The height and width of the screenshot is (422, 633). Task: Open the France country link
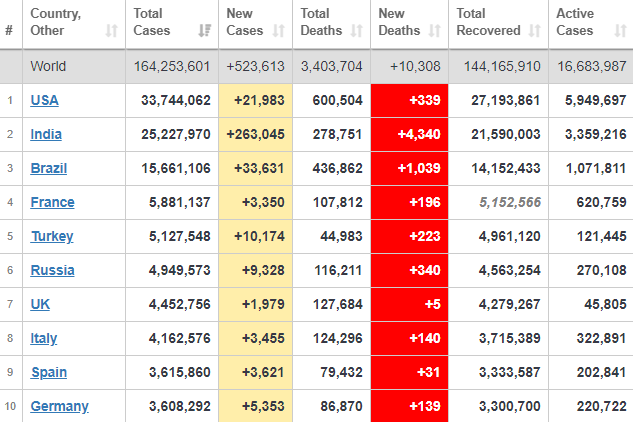pos(52,202)
